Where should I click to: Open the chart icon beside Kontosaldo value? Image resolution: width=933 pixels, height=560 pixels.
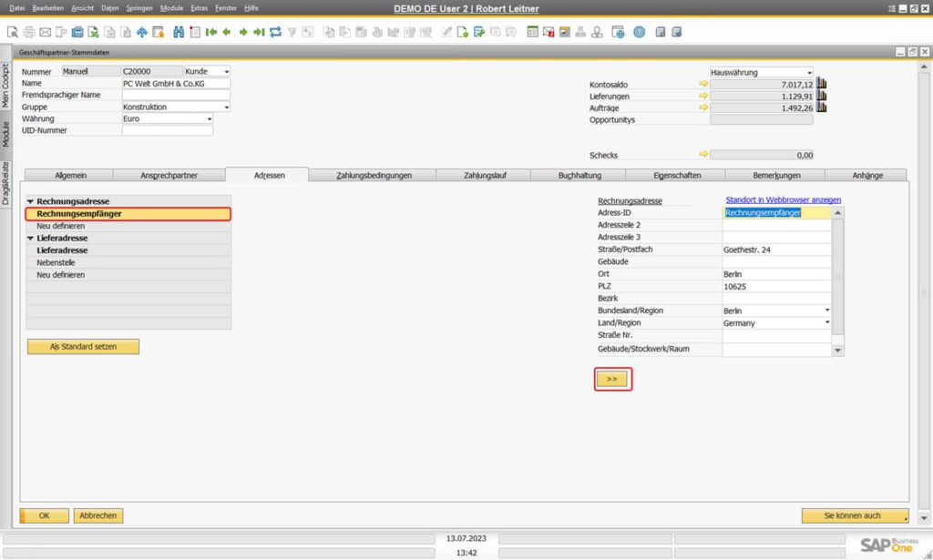pos(822,83)
